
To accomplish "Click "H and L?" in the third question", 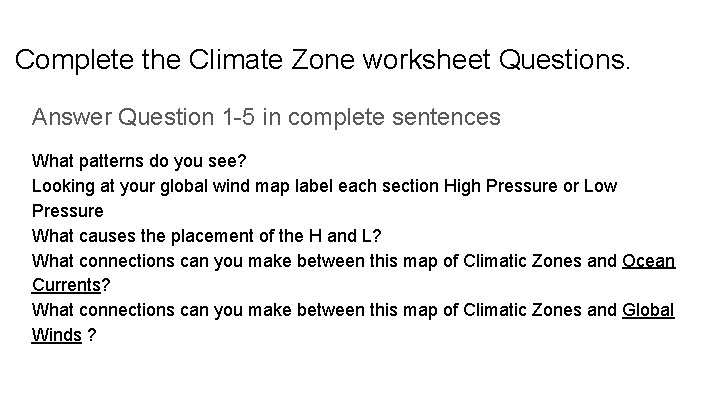I will (x=345, y=236).
